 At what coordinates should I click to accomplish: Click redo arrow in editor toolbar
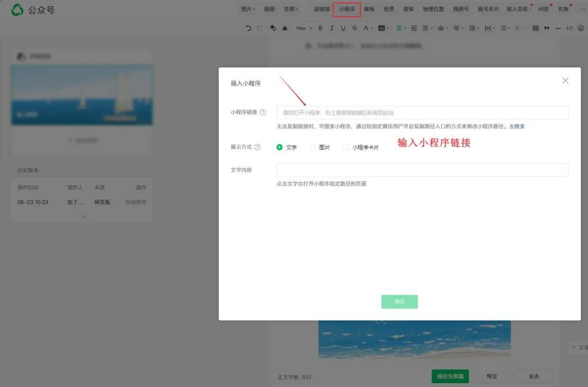coord(260,28)
